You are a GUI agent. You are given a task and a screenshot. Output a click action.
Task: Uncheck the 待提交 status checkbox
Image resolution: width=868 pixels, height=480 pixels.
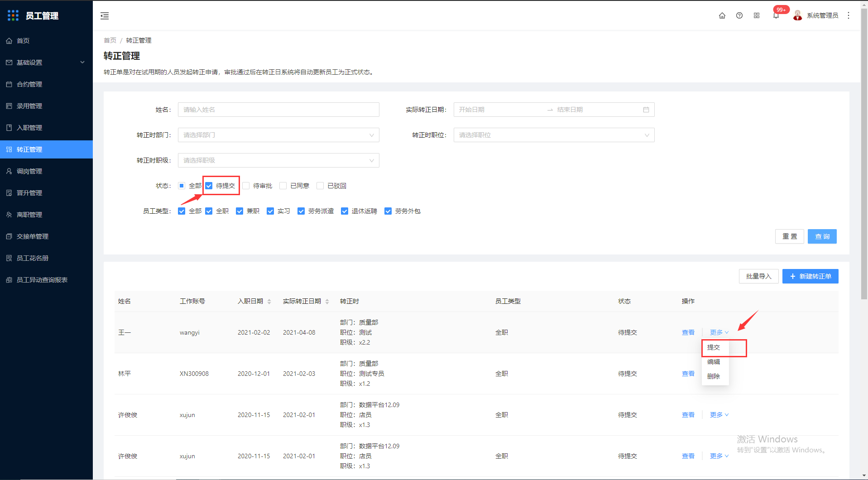click(209, 186)
